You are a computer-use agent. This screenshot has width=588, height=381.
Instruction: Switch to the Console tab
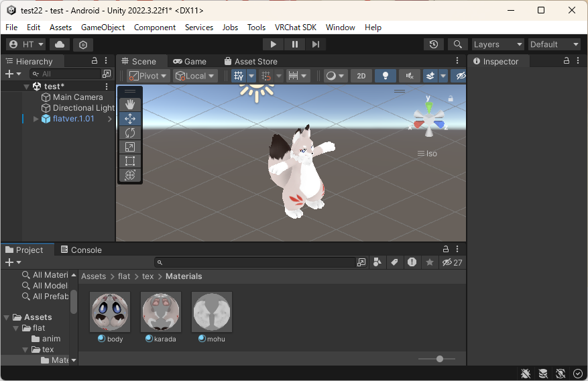pos(81,250)
